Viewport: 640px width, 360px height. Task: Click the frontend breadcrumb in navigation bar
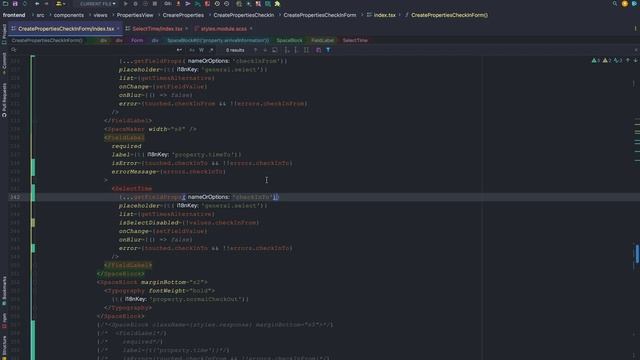coord(14,15)
